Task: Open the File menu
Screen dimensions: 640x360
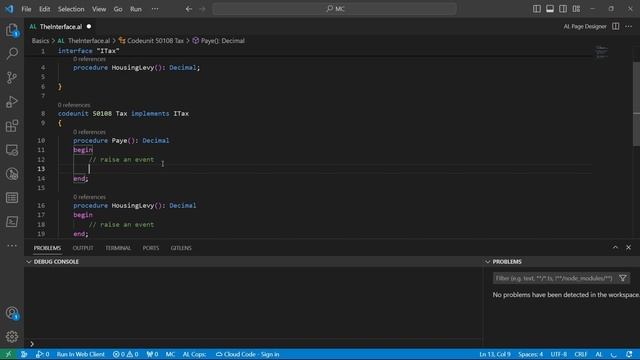Action: pos(26,9)
